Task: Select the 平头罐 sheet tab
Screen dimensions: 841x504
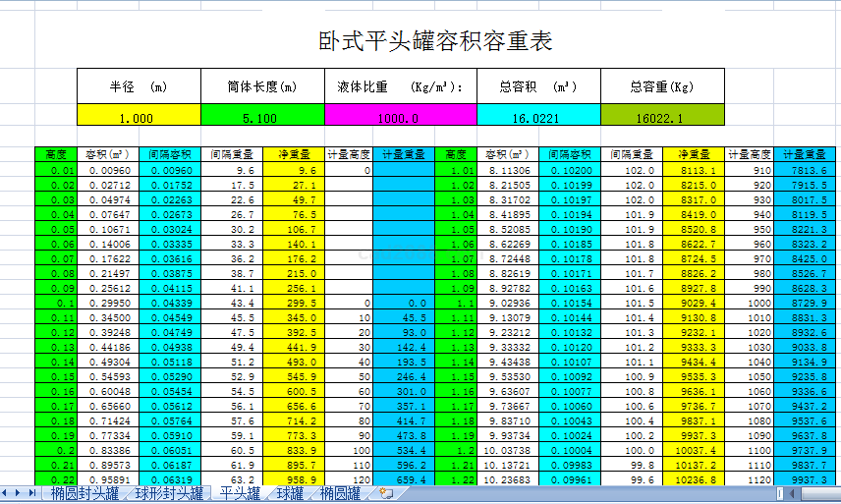Action: 241,493
